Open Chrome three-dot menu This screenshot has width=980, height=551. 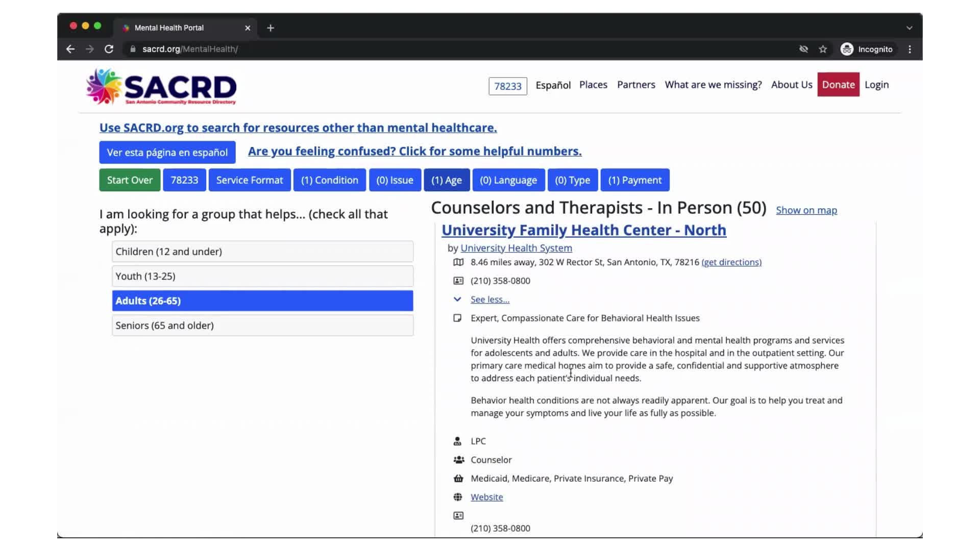click(910, 49)
